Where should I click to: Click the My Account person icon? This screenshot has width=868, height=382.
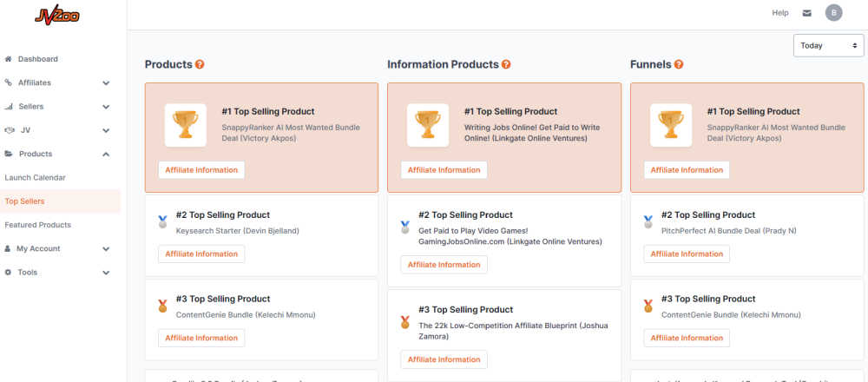point(8,249)
